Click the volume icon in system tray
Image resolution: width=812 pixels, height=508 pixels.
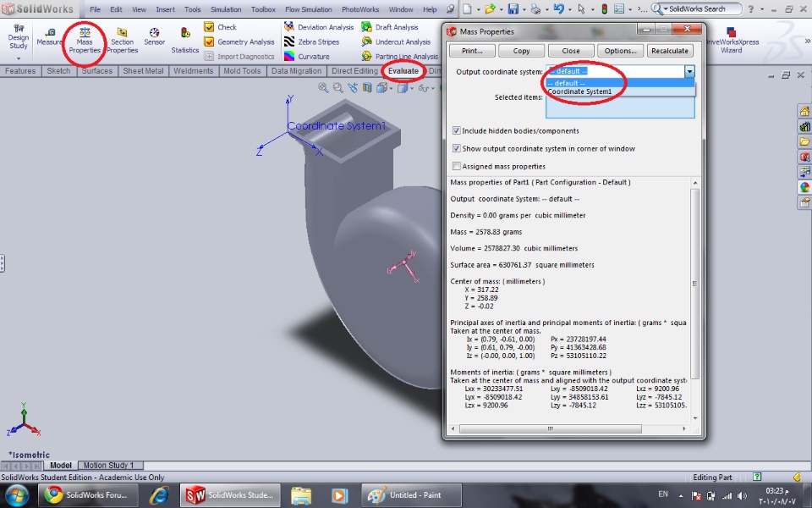(x=742, y=495)
